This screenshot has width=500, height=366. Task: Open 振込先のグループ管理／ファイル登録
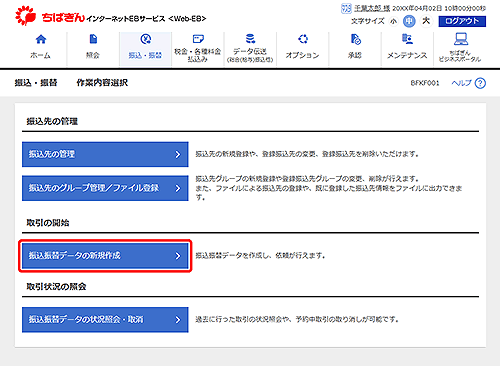[x=105, y=188]
